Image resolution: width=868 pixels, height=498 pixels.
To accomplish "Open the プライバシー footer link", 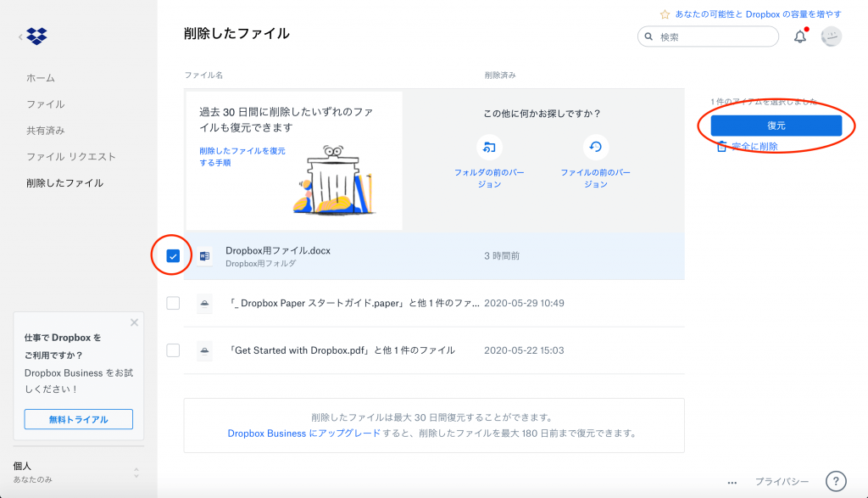I will click(x=782, y=482).
